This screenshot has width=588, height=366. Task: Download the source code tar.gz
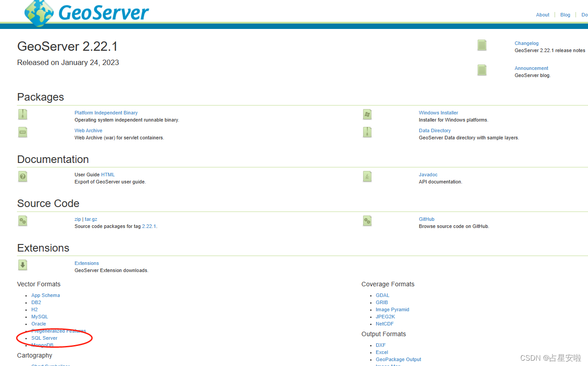click(91, 219)
